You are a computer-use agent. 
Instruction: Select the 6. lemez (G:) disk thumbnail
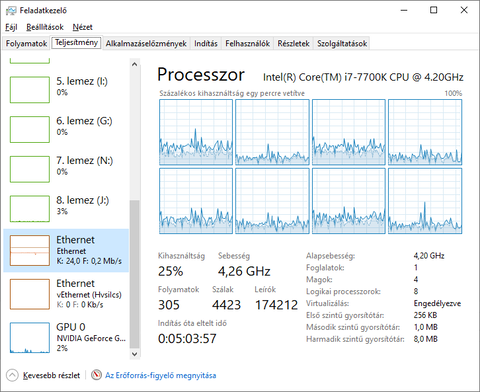point(30,129)
